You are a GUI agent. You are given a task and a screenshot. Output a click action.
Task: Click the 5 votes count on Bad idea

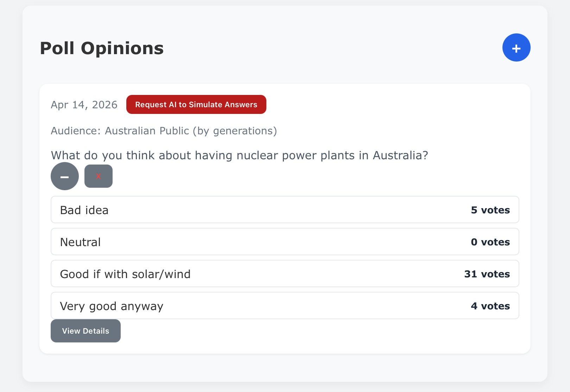(x=490, y=210)
